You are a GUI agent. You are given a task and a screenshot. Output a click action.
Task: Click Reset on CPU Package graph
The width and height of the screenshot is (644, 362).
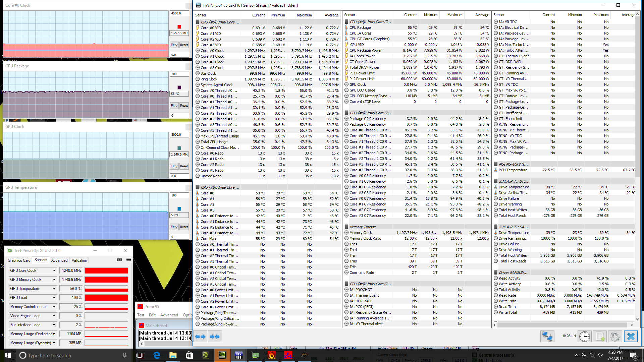click(x=184, y=106)
